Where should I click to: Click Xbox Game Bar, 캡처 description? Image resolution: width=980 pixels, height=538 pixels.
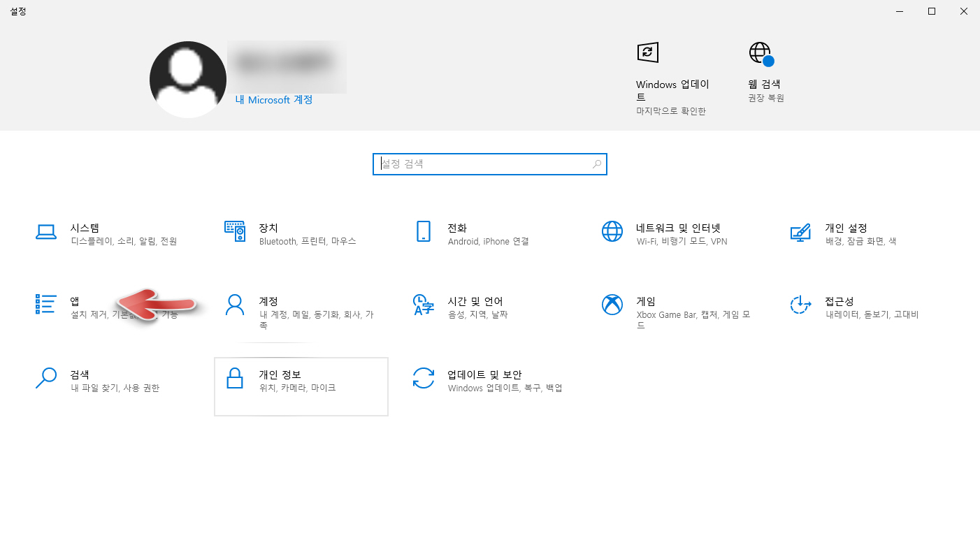(693, 320)
